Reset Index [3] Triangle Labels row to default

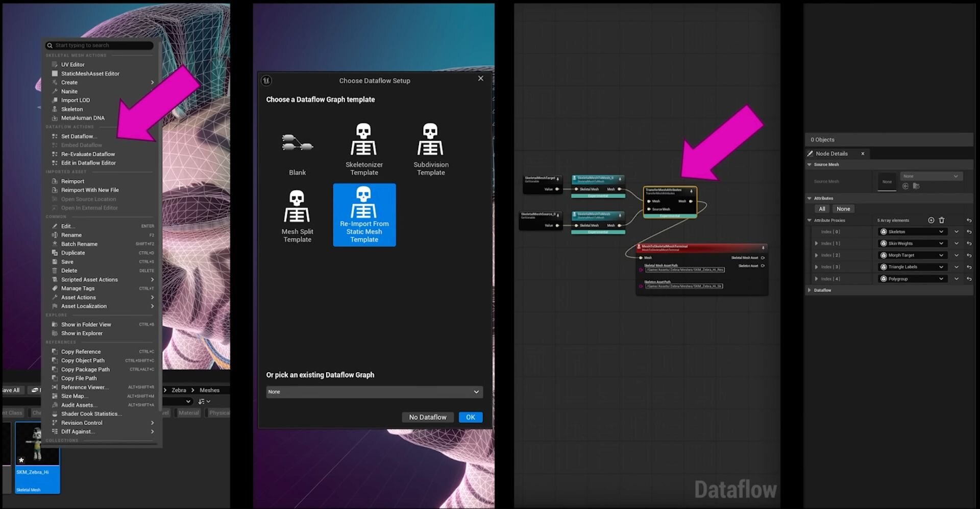coord(969,267)
